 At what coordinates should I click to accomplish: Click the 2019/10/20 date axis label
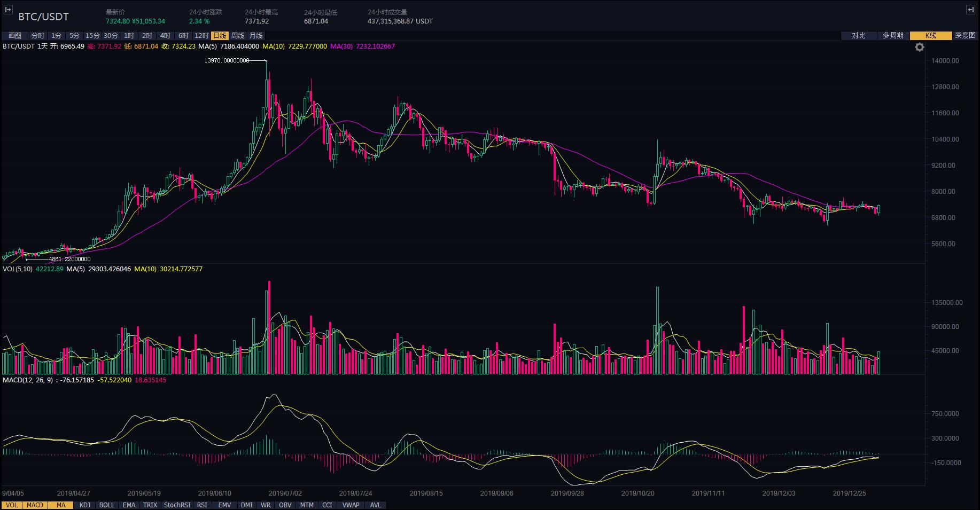638,493
